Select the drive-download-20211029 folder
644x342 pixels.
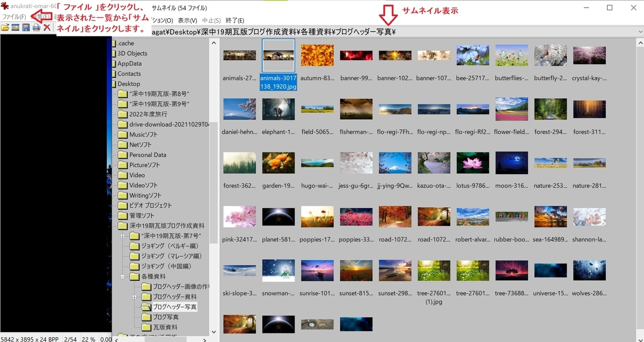169,124
